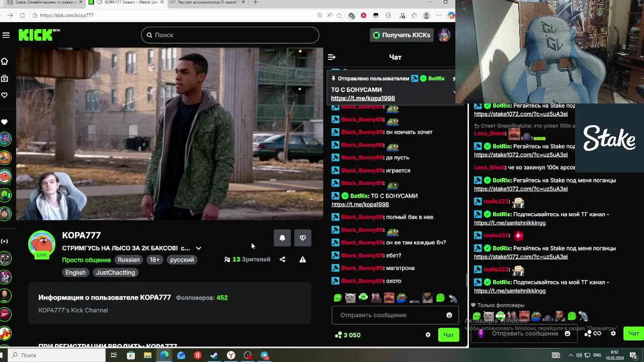Screen dimensions: 644x362
Task: Open the Copilot icon in browser toolbar
Action: (x=451, y=16)
